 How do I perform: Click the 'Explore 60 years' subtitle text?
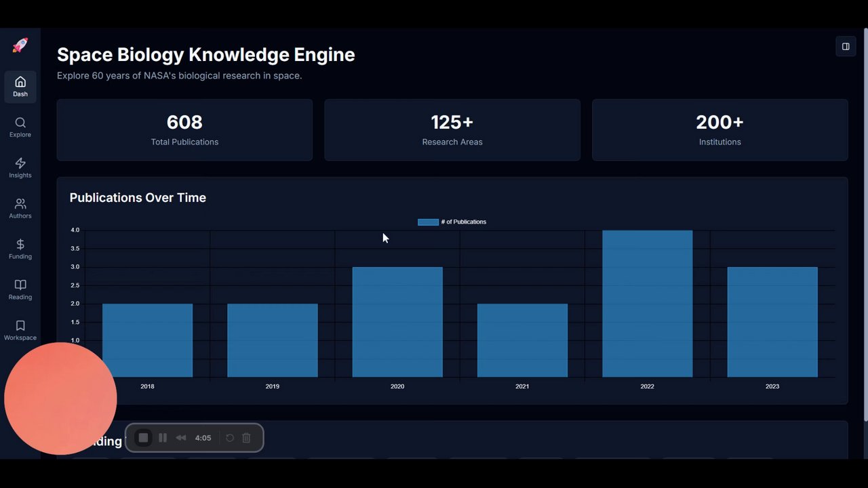(x=179, y=76)
